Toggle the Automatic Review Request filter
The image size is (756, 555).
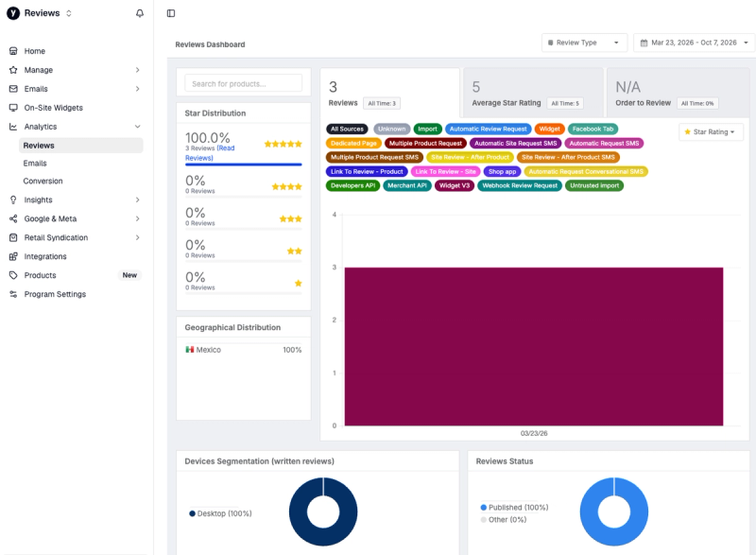pyautogui.click(x=488, y=130)
